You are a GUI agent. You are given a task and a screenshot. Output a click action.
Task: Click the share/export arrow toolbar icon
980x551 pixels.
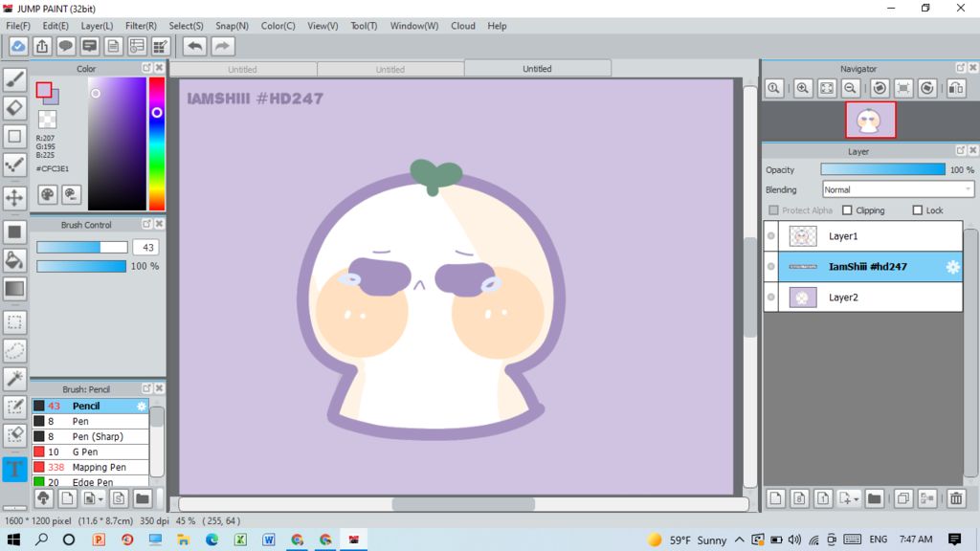point(42,46)
